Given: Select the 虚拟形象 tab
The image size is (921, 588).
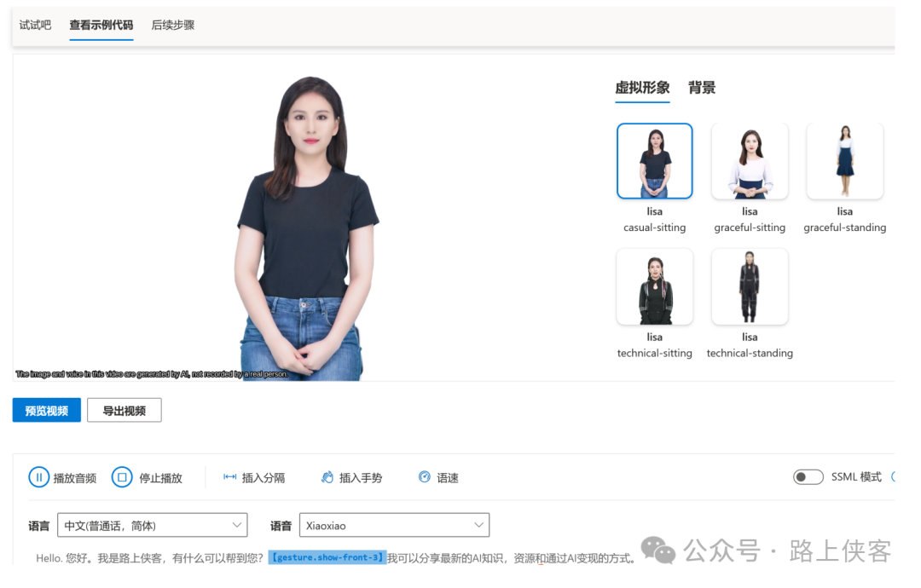Looking at the screenshot, I should 642,88.
